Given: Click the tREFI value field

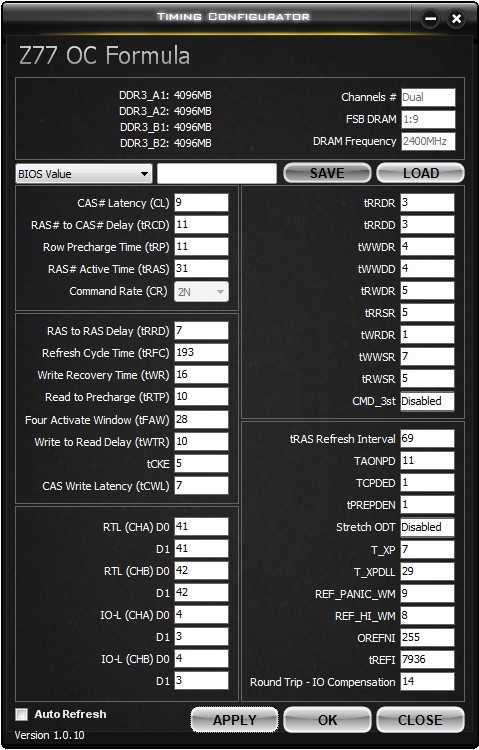Looking at the screenshot, I should (x=427, y=660).
